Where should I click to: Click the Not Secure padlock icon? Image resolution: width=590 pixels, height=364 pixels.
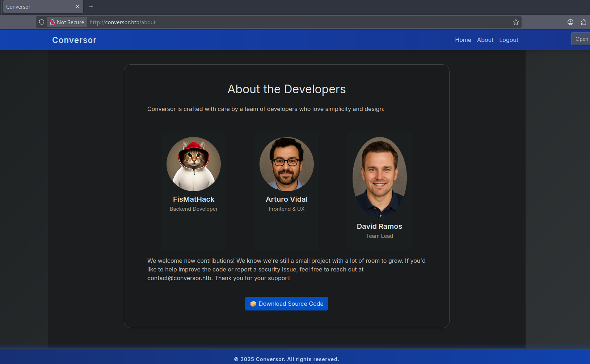click(52, 22)
